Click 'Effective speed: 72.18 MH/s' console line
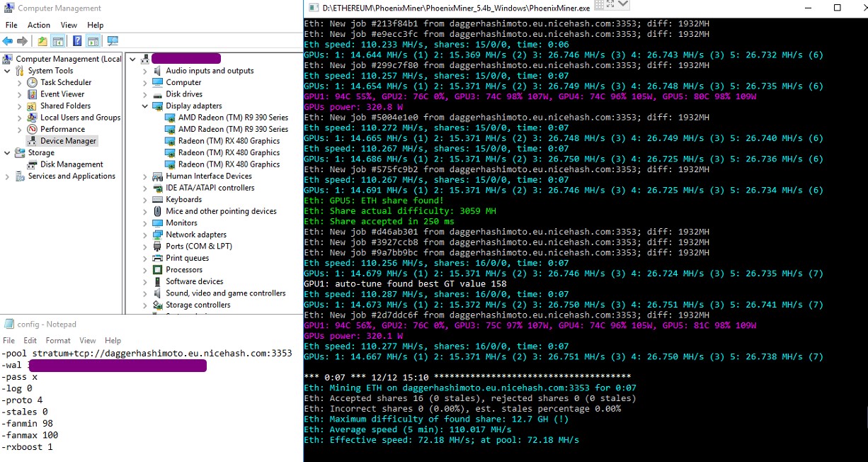 pyautogui.click(x=441, y=440)
